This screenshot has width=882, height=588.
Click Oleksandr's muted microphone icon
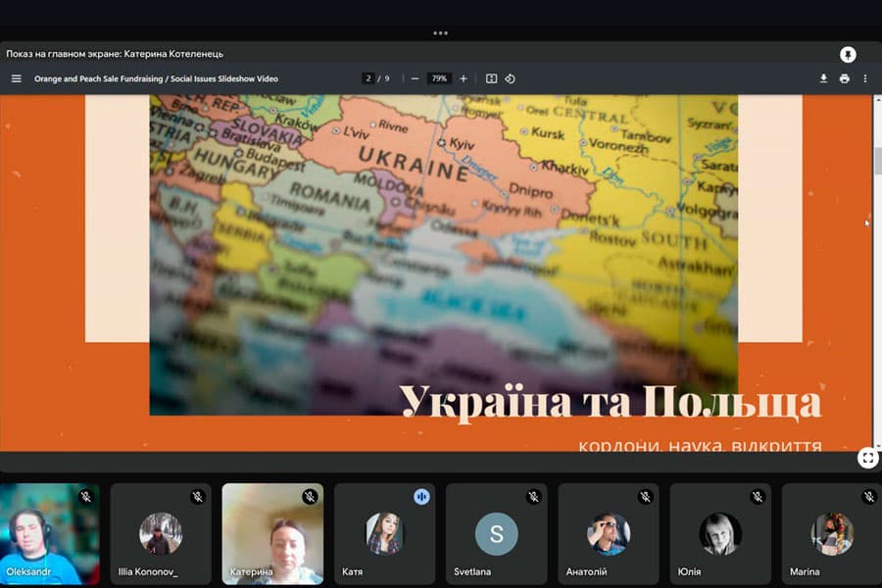pyautogui.click(x=85, y=497)
